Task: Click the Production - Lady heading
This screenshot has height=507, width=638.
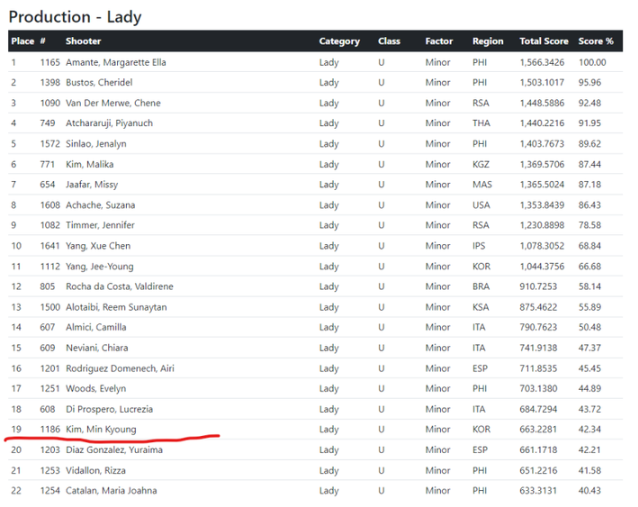Action: (x=75, y=17)
